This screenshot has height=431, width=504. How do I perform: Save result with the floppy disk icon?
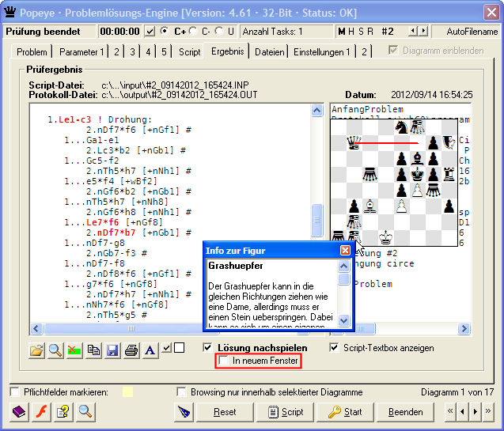pos(112,350)
